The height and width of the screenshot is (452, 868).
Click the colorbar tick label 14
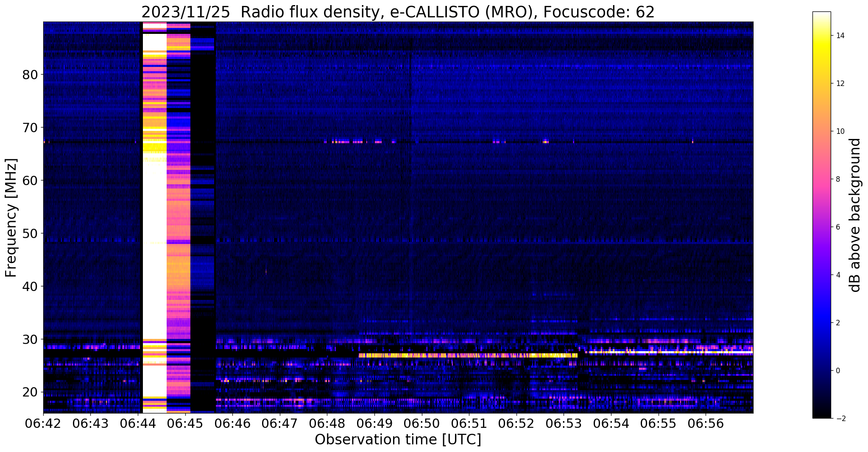pos(840,36)
